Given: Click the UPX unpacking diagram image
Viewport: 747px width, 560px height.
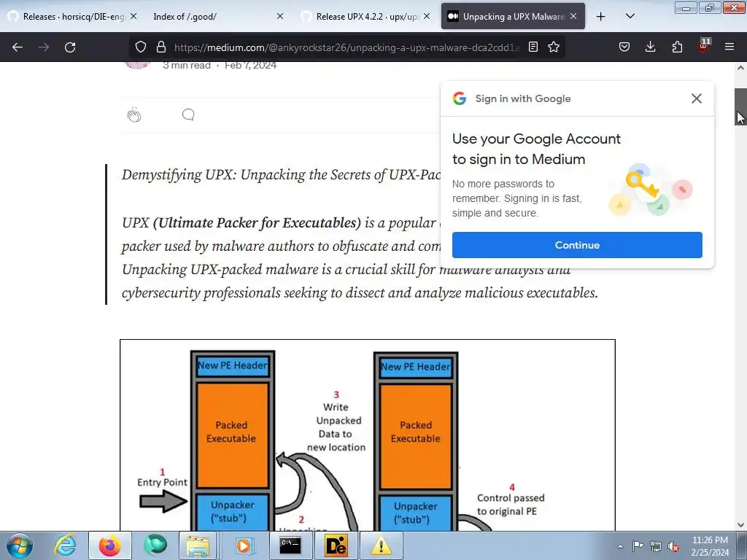Looking at the screenshot, I should click(x=368, y=435).
